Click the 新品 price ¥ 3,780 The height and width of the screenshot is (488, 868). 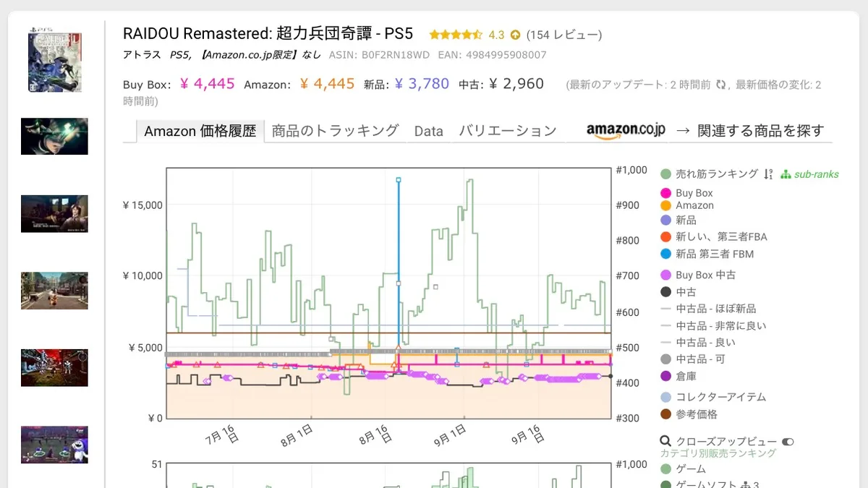tap(422, 84)
